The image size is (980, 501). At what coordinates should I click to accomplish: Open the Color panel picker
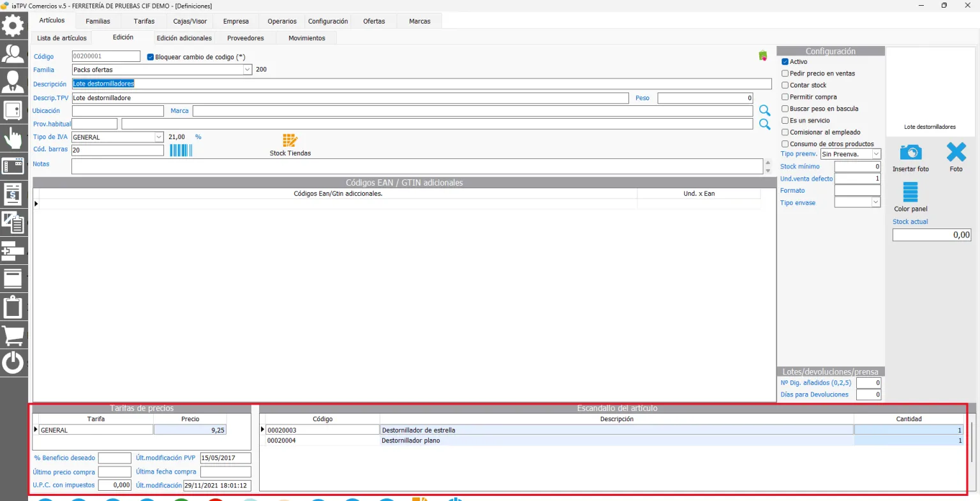point(910,192)
